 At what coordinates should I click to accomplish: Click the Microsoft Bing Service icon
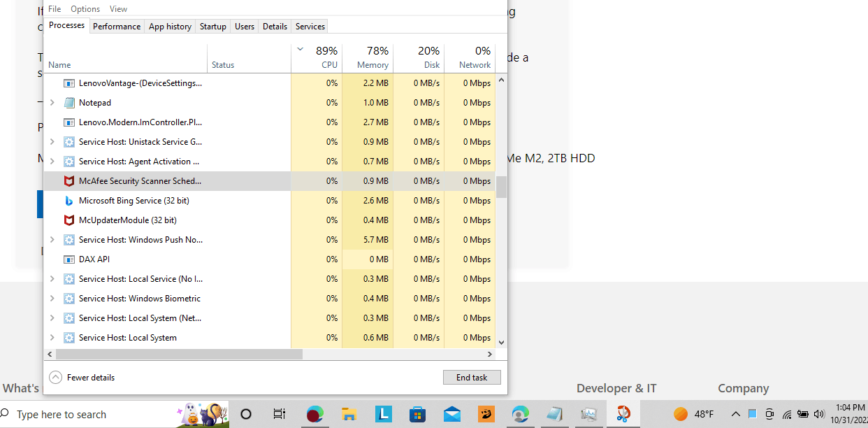click(69, 201)
